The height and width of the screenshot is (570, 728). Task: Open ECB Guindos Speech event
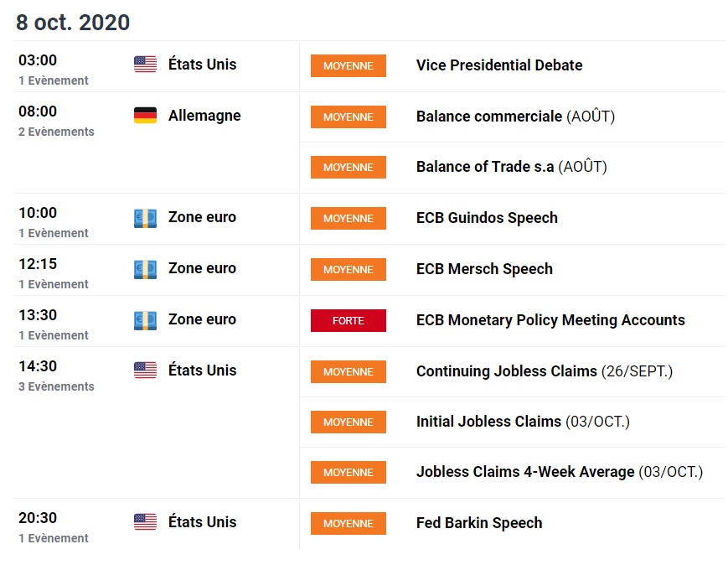487,217
